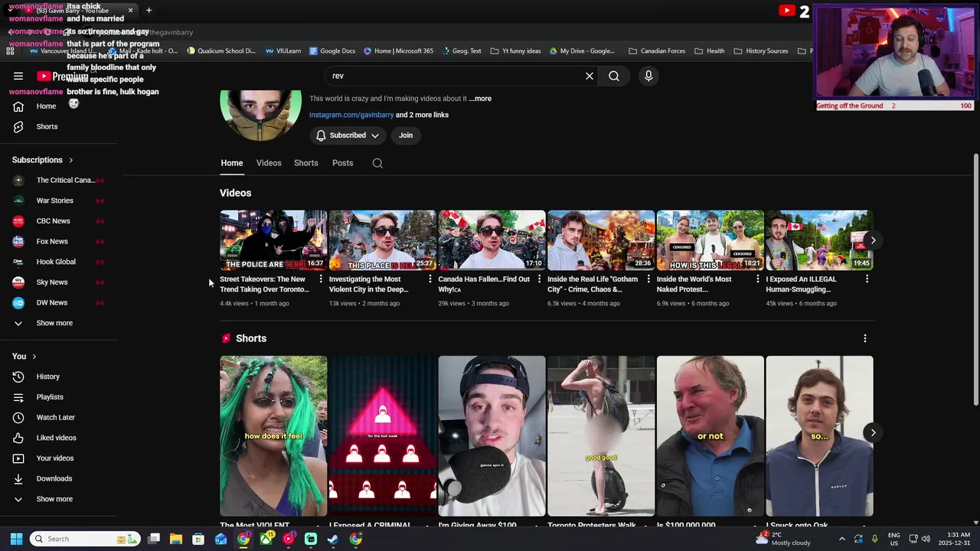Open Shorts section more-options menu
Image resolution: width=980 pixels, height=551 pixels.
point(865,338)
